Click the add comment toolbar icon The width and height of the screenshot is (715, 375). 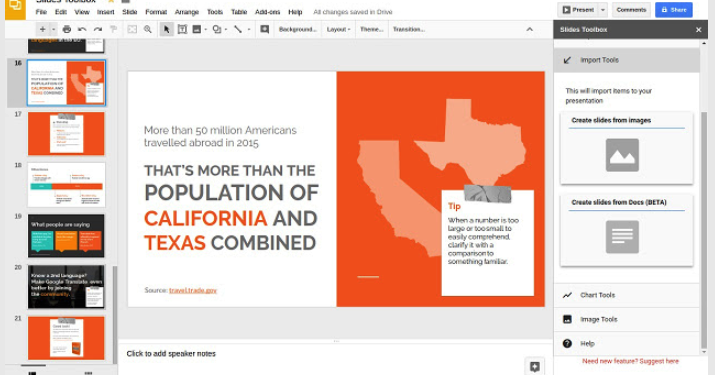[264, 29]
